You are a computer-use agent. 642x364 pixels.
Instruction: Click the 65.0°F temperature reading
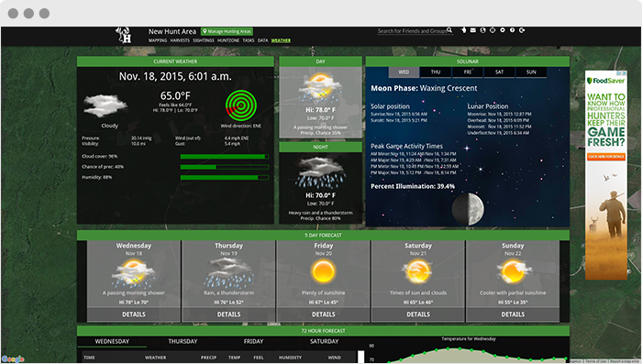[175, 95]
